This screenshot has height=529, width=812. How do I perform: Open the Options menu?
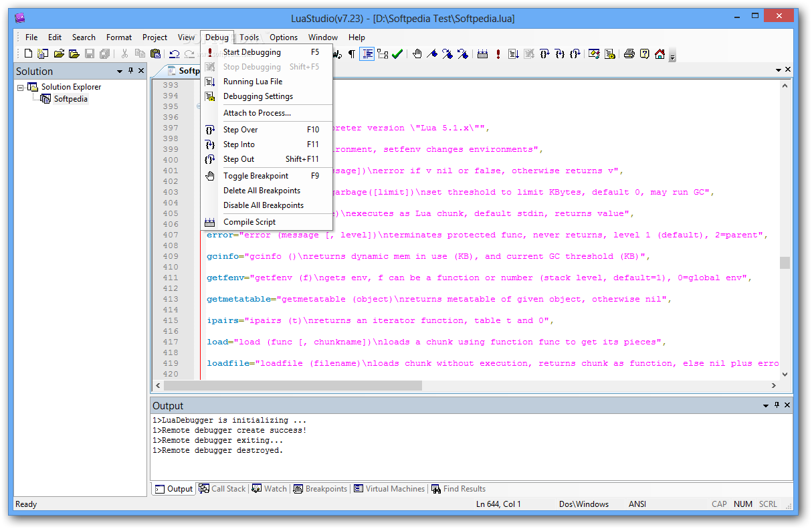pyautogui.click(x=284, y=37)
